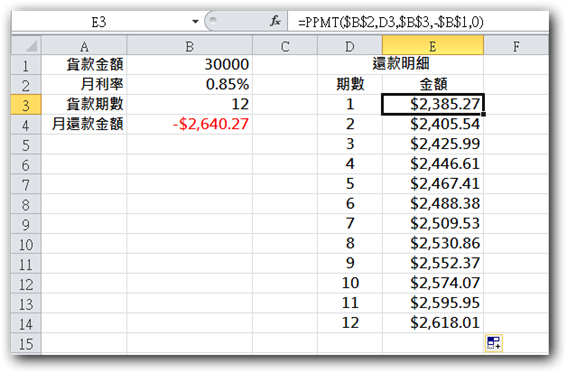Select row 15 header
Viewport: 567px width, 373px height.
26,343
